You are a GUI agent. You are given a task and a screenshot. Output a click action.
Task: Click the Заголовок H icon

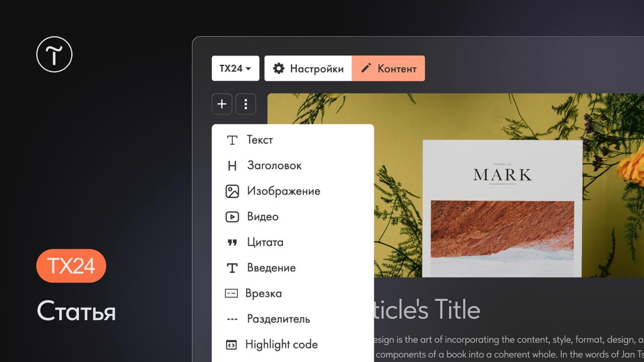(232, 166)
